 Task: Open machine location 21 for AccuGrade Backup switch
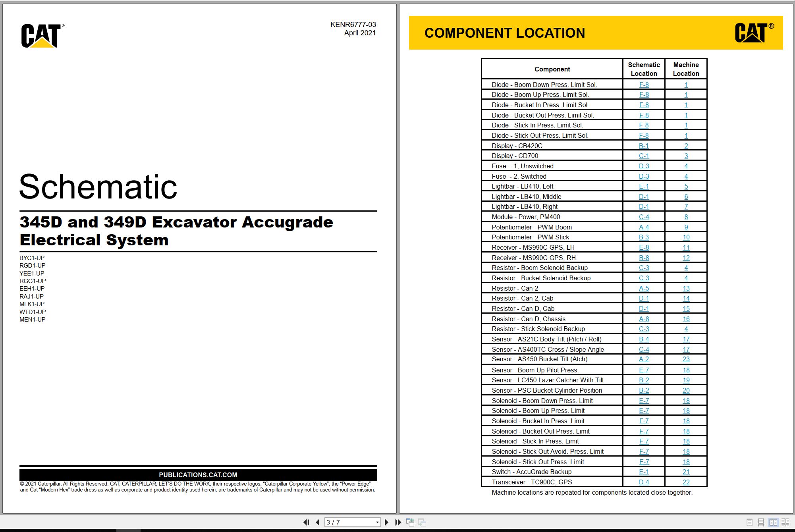point(686,472)
